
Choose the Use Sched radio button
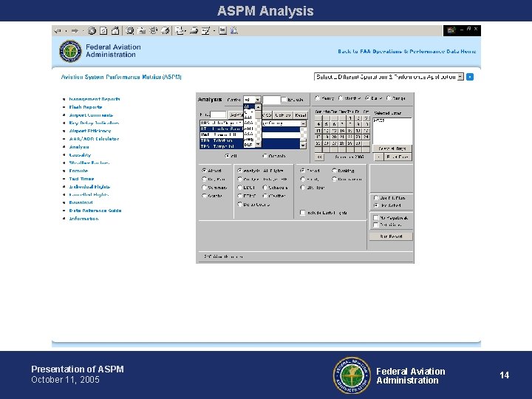pyautogui.click(x=376, y=205)
